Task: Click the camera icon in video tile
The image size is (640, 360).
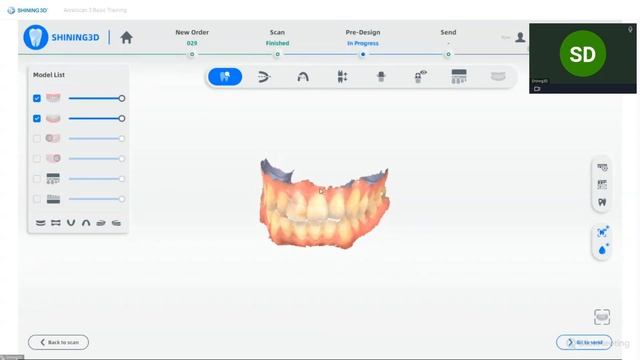Action: pyautogui.click(x=537, y=89)
